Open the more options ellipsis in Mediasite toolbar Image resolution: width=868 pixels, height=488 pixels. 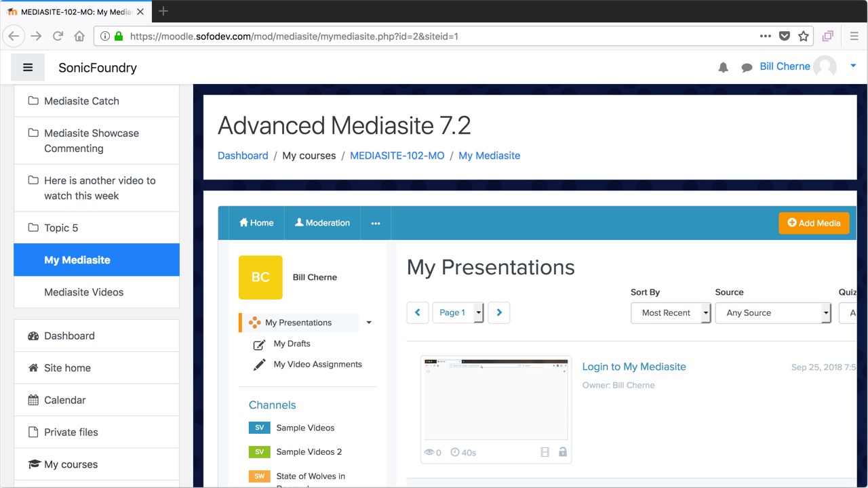[376, 223]
